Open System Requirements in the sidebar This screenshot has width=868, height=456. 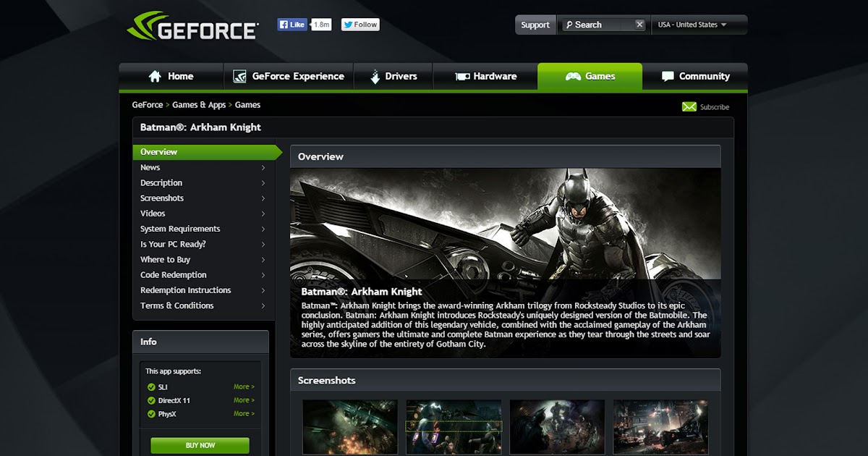203,229
